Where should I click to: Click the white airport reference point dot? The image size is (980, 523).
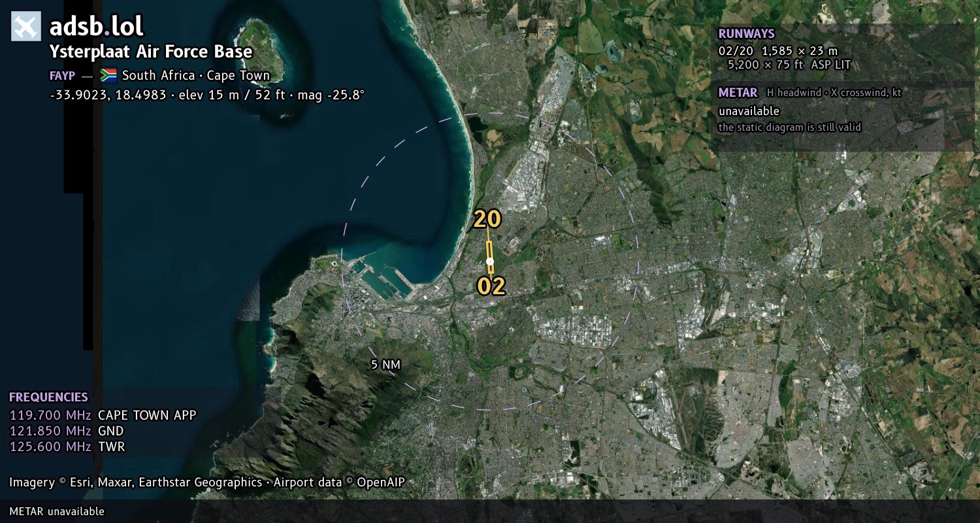pyautogui.click(x=490, y=261)
